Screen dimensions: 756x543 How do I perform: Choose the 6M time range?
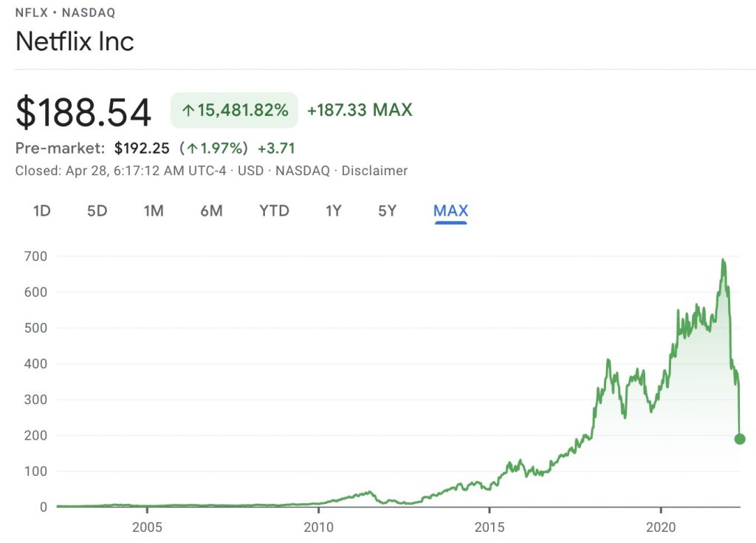pyautogui.click(x=211, y=211)
